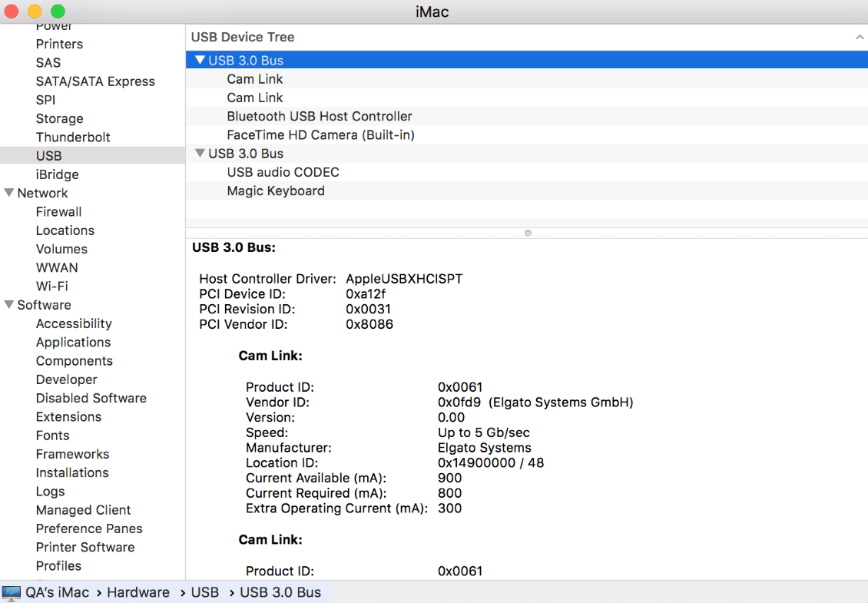
Task: Collapse the selected USB 3.0 Bus triangle
Action: pos(200,60)
